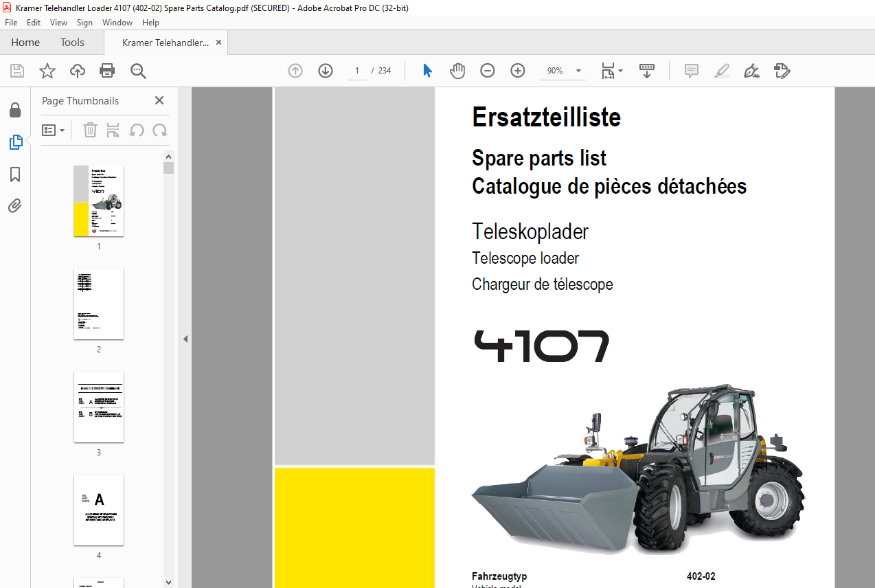Open thumbnail options menu dropdown
The image size is (875, 588).
54,130
